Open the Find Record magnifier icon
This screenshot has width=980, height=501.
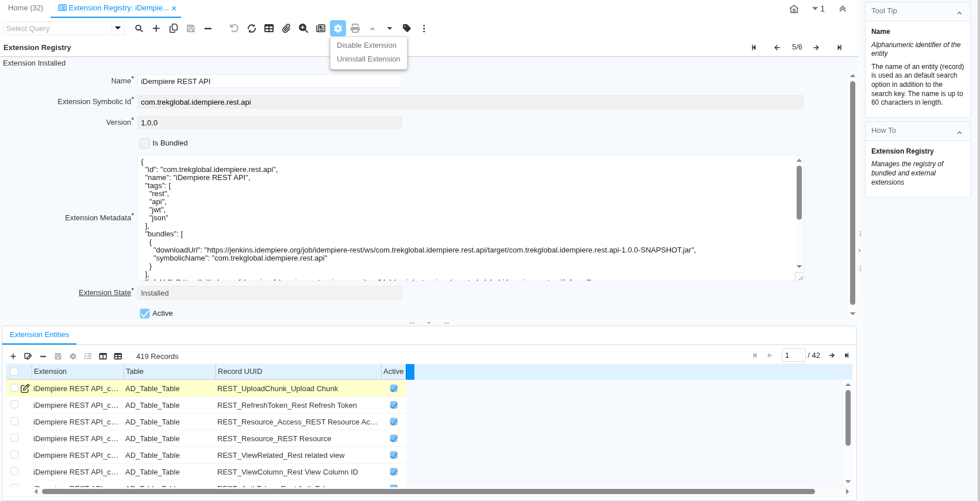(139, 28)
